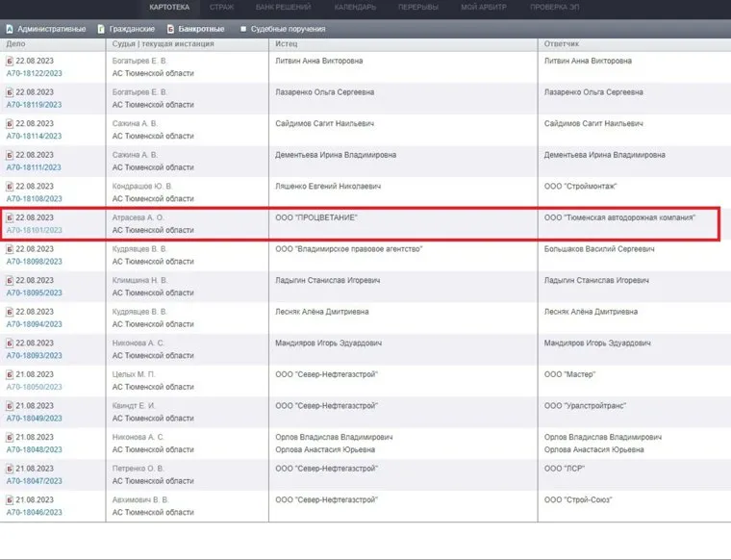Screen dimensions: 731x560
Task: Click bankruptcy icon next to case А70-18050/2023
Action: (10, 373)
